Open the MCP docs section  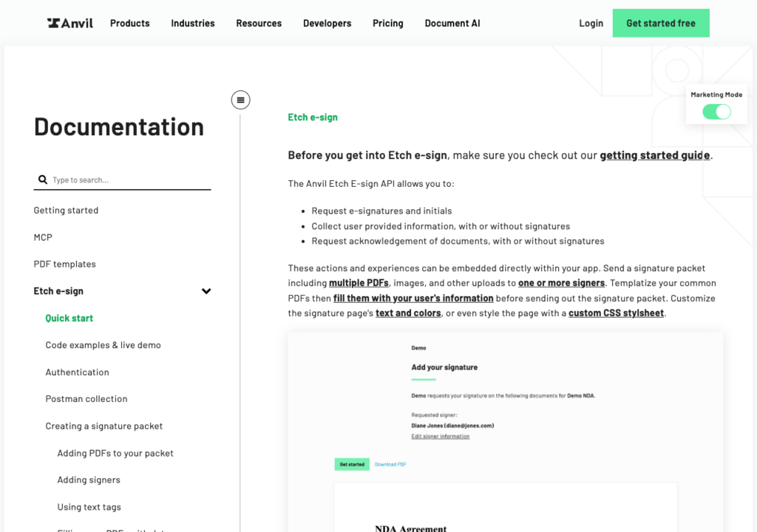pos(43,237)
